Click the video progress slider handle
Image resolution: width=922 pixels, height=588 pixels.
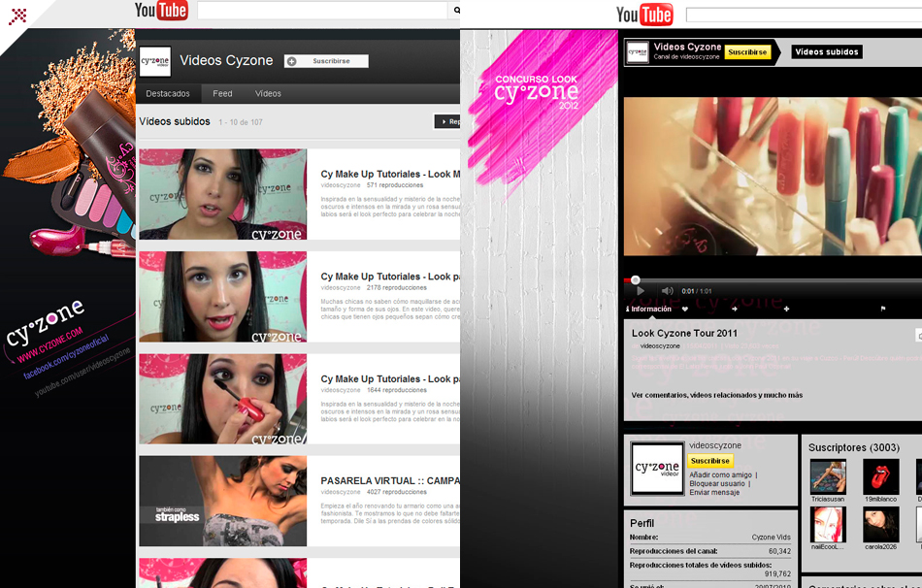pos(635,280)
